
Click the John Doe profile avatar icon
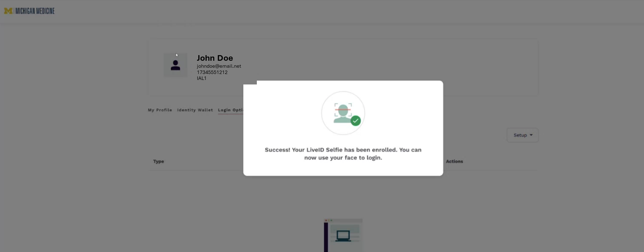[175, 65]
